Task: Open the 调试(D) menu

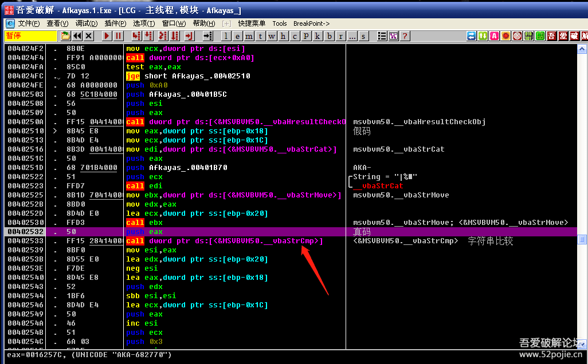Action: click(x=87, y=23)
